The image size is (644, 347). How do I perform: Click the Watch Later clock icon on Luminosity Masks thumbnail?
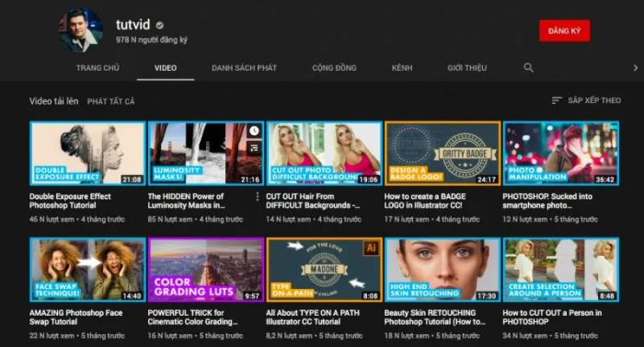(254, 131)
